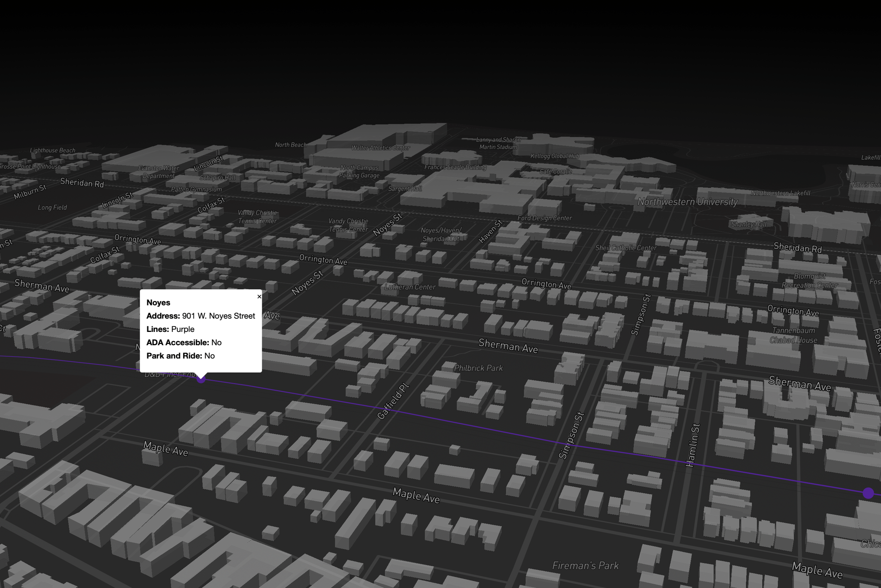Click the Evanston Water Department label
881x588 pixels.
(159, 172)
